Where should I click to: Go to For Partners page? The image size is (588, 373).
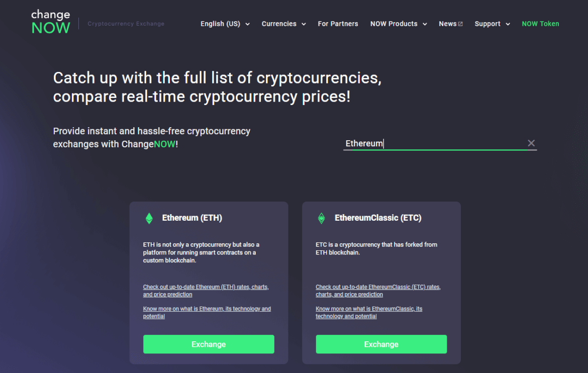point(338,24)
